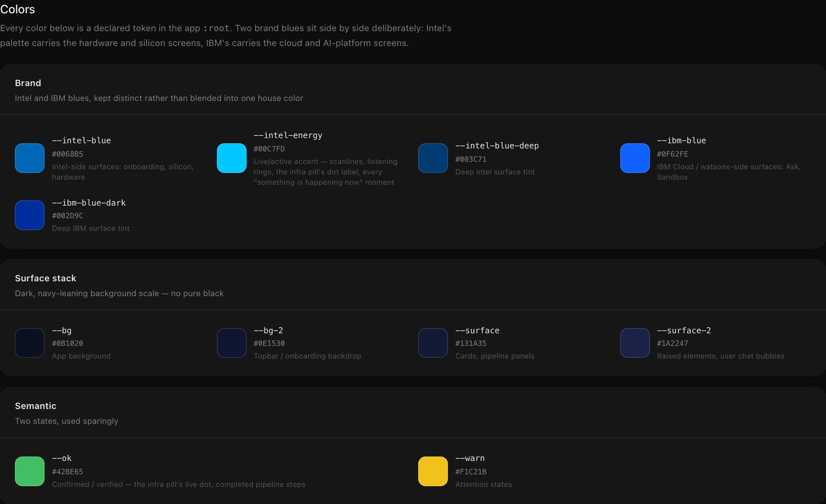
Task: Click the hex value #0E1530
Action: [269, 343]
